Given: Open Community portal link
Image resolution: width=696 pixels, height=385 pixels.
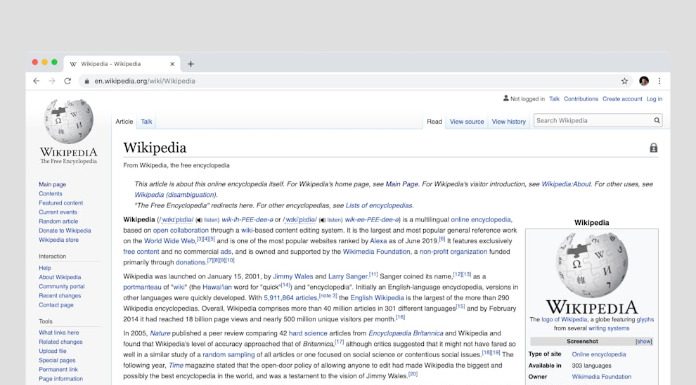Looking at the screenshot, I should pos(61,286).
